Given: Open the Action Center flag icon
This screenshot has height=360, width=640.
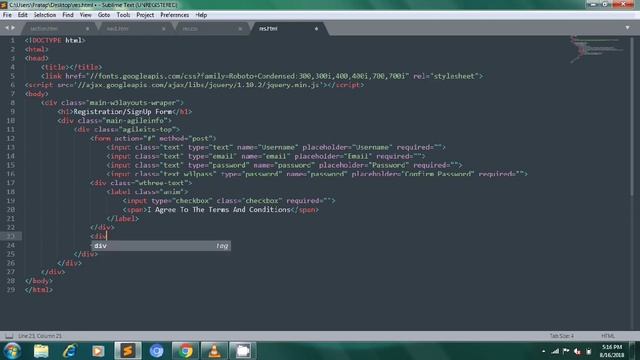Looking at the screenshot, I should click(566, 351).
